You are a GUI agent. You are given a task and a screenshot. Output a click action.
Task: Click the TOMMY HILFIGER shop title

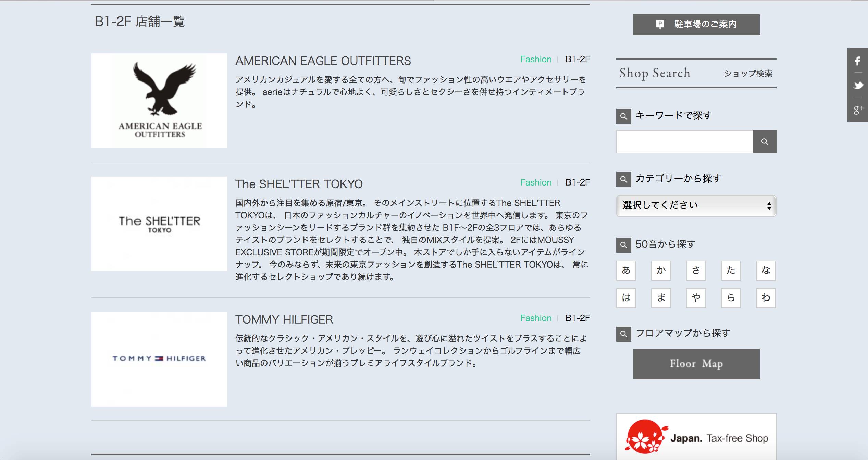(284, 320)
